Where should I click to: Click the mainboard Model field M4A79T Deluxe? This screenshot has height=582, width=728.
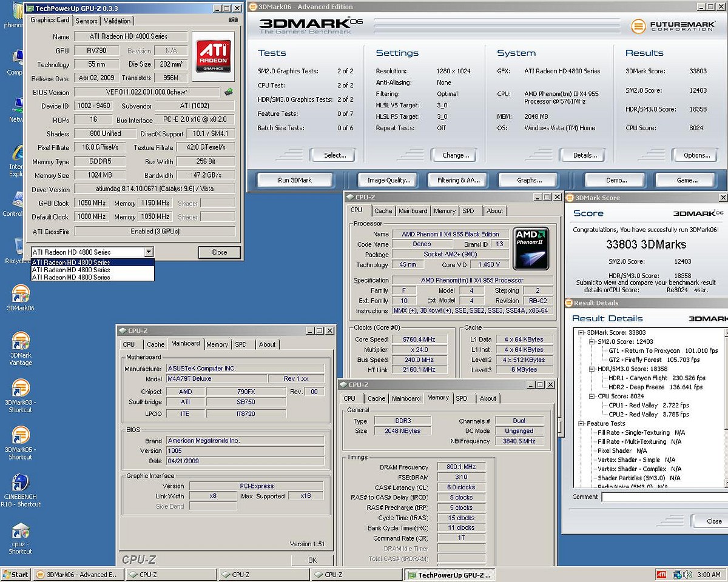(x=215, y=379)
